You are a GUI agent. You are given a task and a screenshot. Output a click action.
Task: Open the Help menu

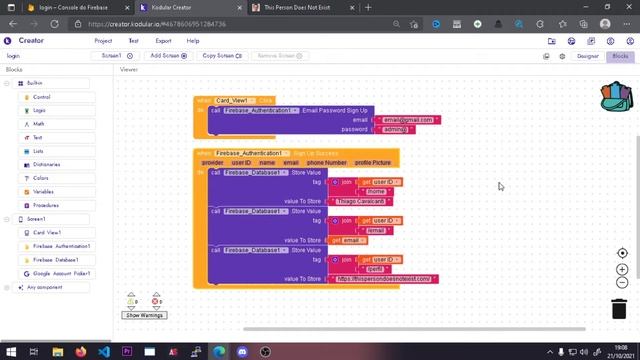pyautogui.click(x=193, y=41)
